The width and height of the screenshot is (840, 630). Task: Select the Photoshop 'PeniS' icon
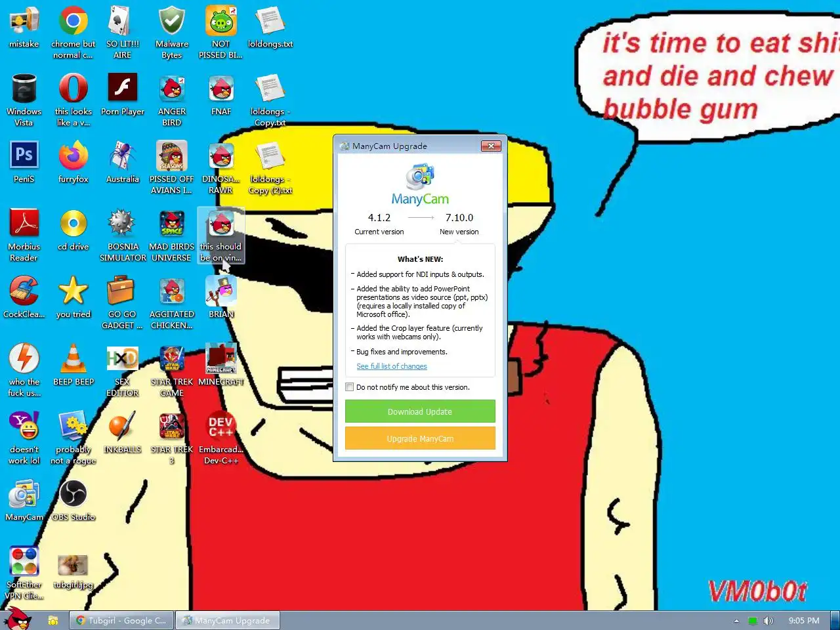point(24,157)
